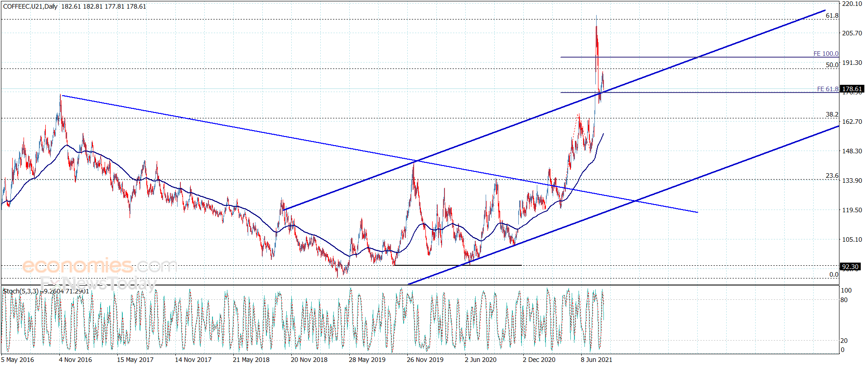Click the FE 100.0 Fibonacci expansion label

[x=826, y=54]
